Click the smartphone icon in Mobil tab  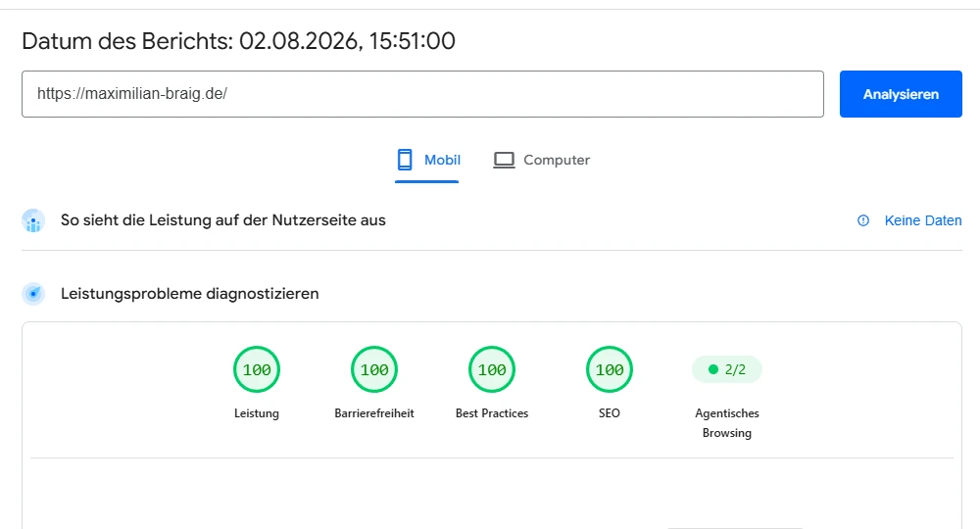pyautogui.click(x=405, y=160)
